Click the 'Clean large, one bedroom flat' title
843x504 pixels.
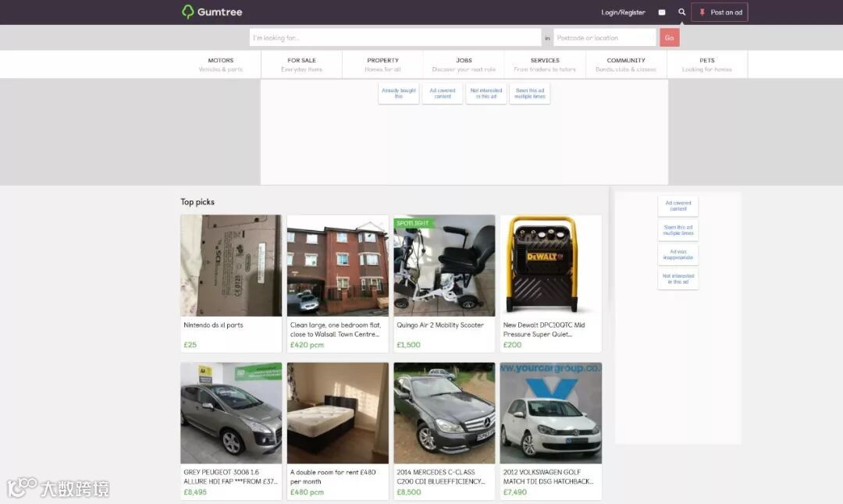click(336, 329)
